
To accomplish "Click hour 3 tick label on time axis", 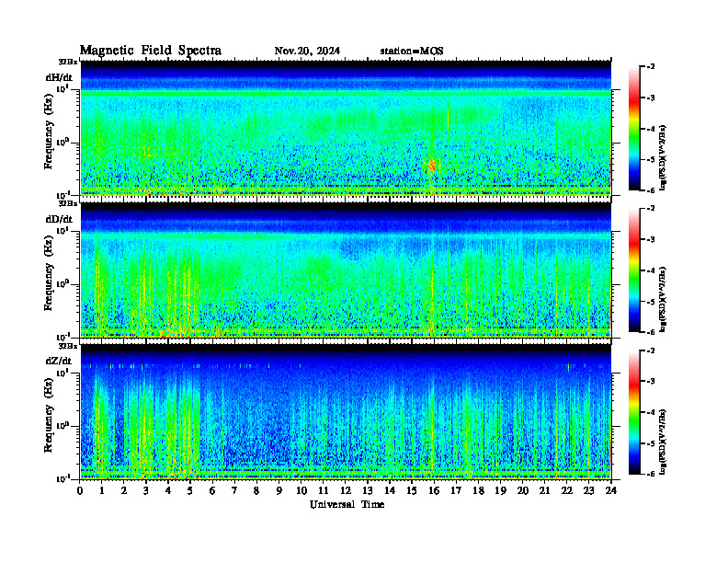I will pyautogui.click(x=146, y=491).
